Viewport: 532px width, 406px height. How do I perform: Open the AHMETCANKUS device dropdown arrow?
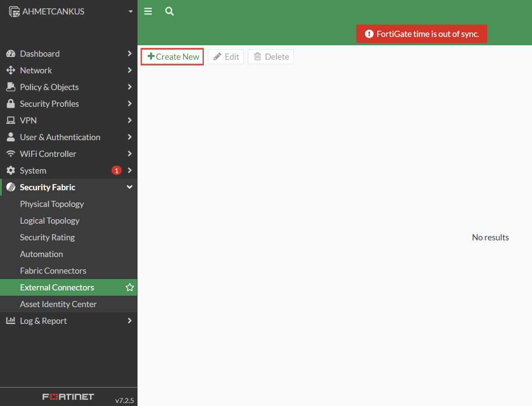(x=130, y=12)
